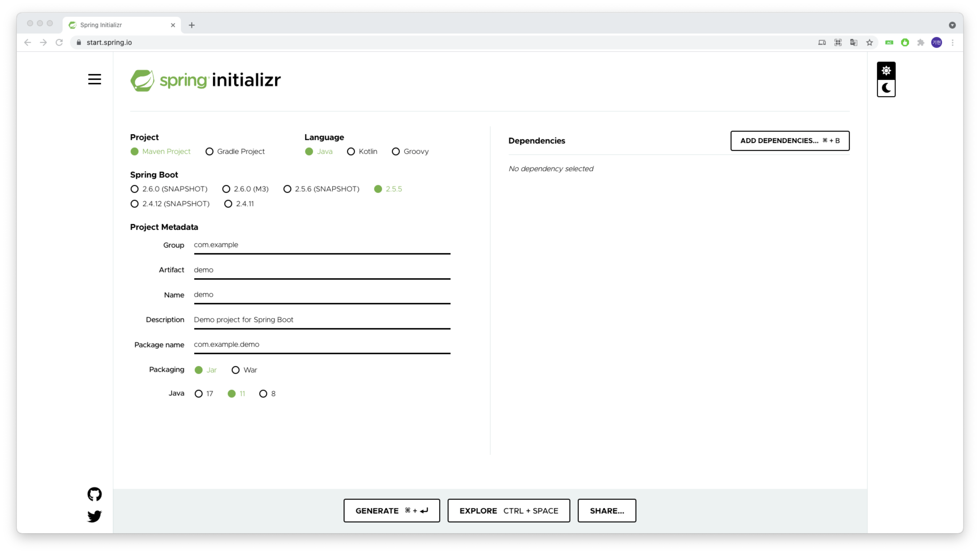Bookmark this page with the star icon

click(x=869, y=42)
